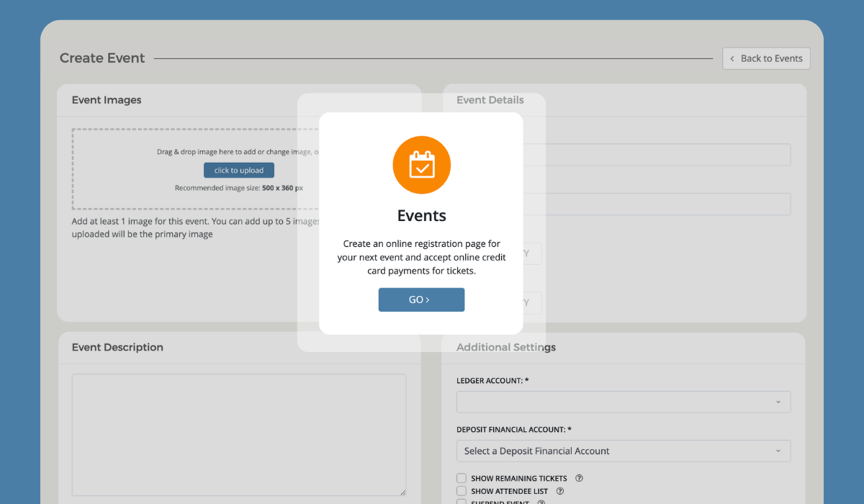Click the Create Event page title
864x504 pixels.
click(102, 58)
